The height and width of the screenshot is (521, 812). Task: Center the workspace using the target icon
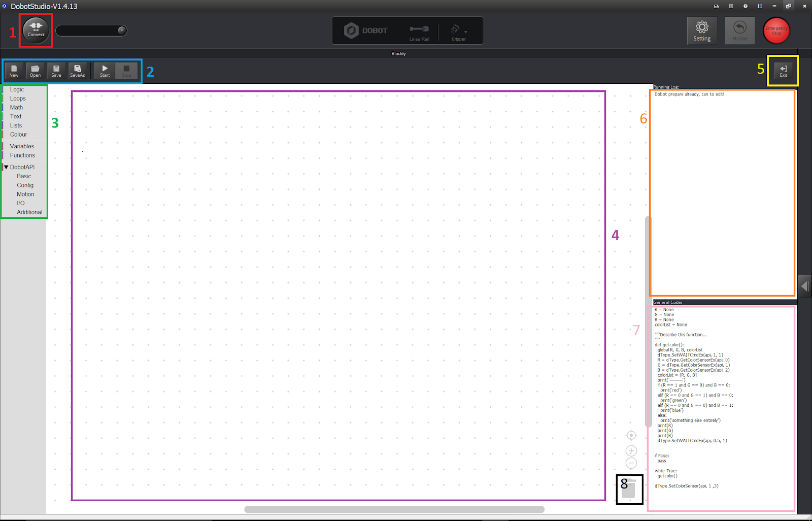coord(631,436)
